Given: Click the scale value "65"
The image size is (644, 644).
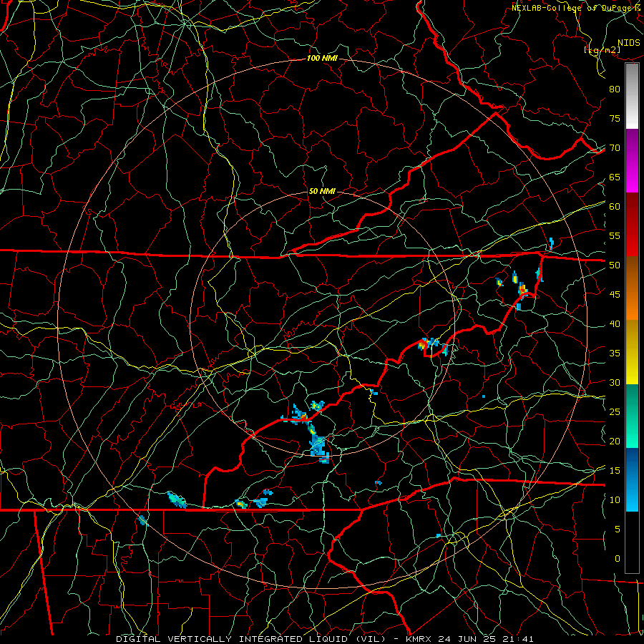Looking at the screenshot, I should point(615,177).
